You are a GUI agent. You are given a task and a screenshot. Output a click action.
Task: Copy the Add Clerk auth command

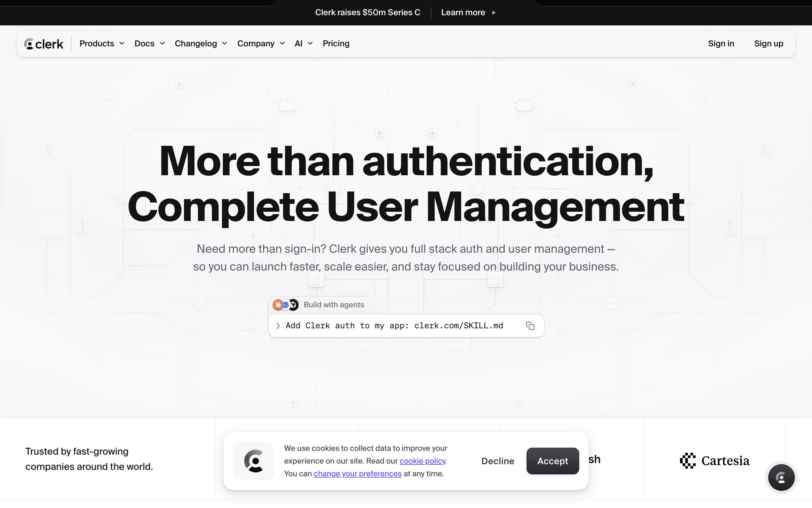pos(530,325)
